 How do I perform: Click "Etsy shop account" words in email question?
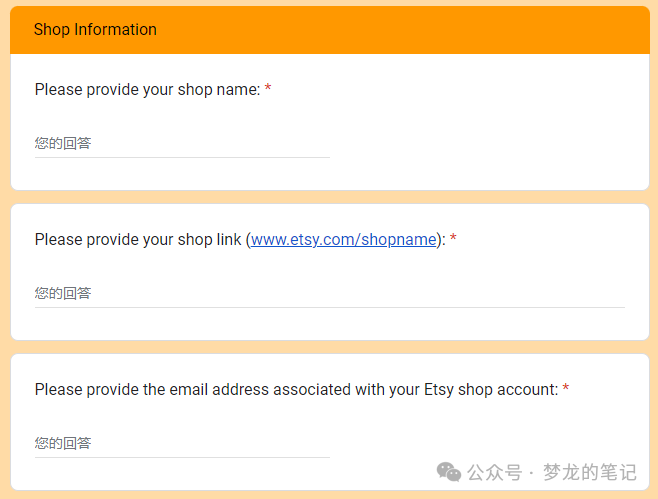489,389
